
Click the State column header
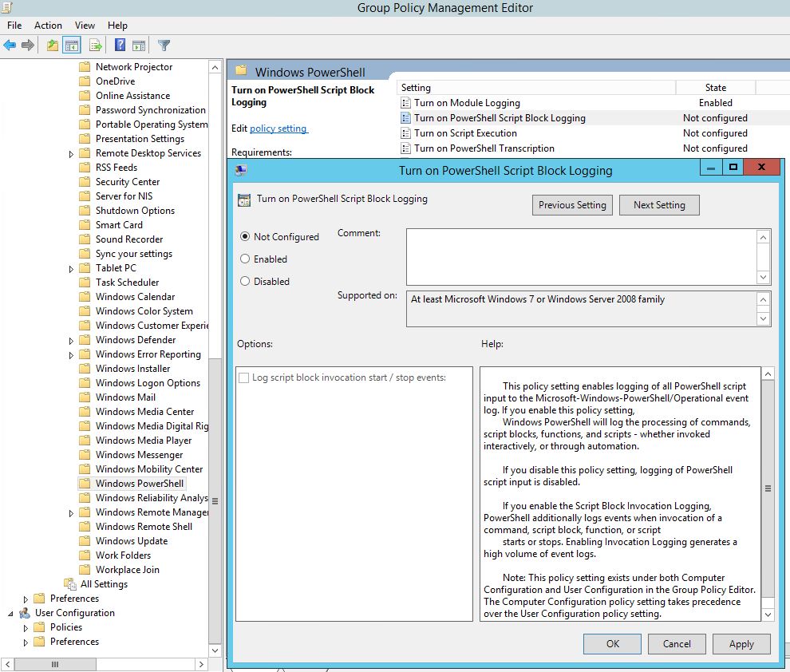coord(716,88)
